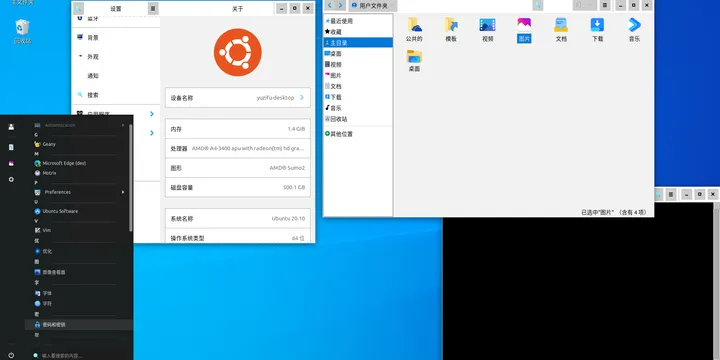Click the pictures icon in start menu sidebar

point(11,163)
